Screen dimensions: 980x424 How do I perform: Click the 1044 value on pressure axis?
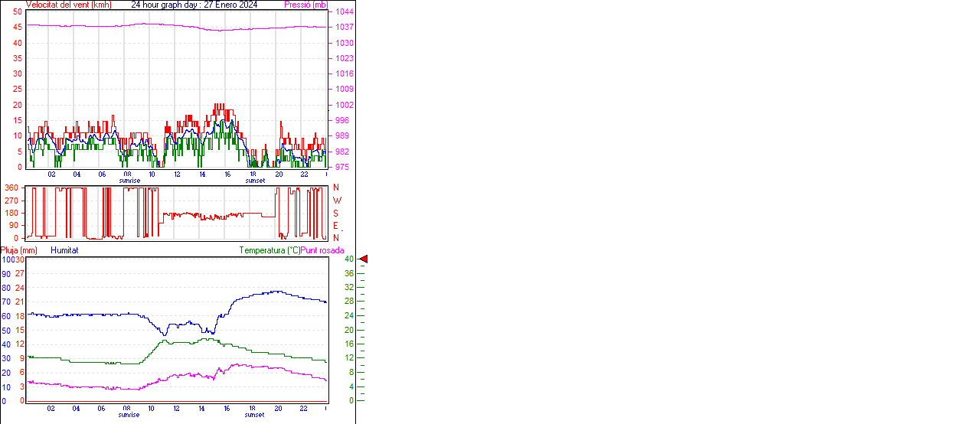click(344, 11)
